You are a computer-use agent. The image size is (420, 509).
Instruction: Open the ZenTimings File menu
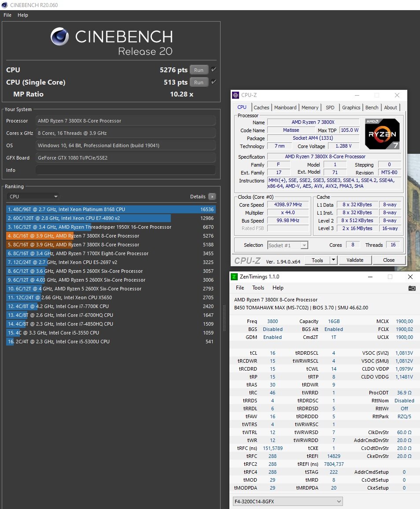pyautogui.click(x=240, y=288)
